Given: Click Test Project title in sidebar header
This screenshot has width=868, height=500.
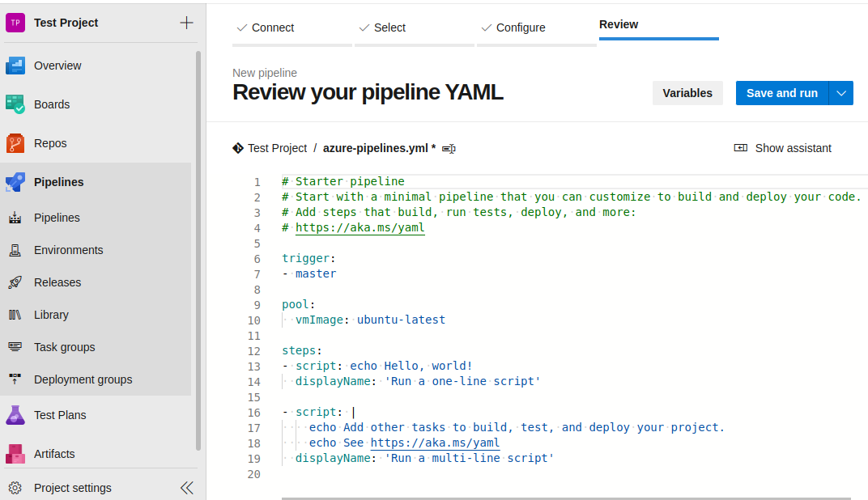Looking at the screenshot, I should 66,23.
